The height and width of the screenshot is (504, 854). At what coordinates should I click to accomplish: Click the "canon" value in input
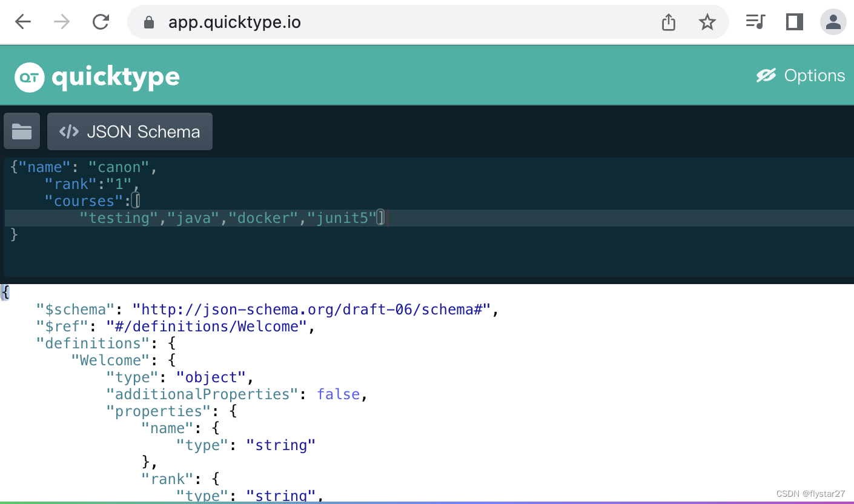[119, 167]
